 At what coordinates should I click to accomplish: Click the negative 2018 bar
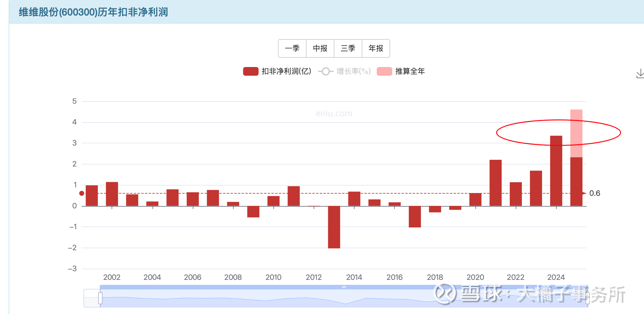click(x=435, y=209)
